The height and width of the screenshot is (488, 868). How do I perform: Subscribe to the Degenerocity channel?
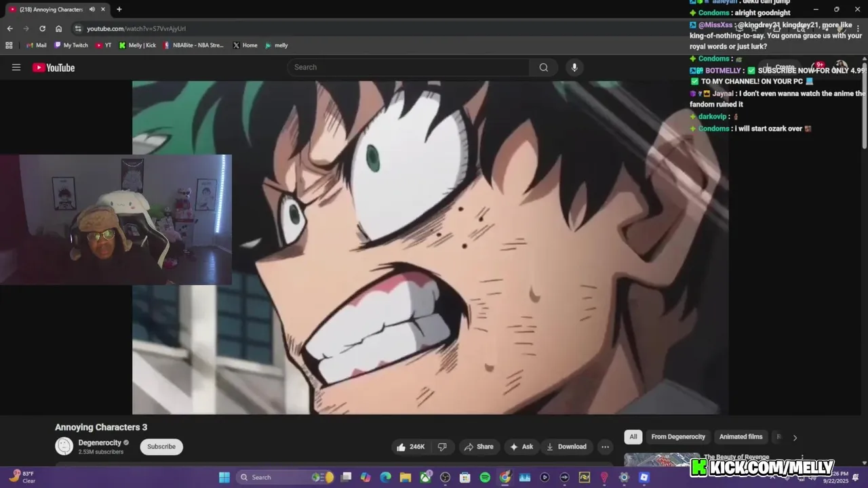161,447
